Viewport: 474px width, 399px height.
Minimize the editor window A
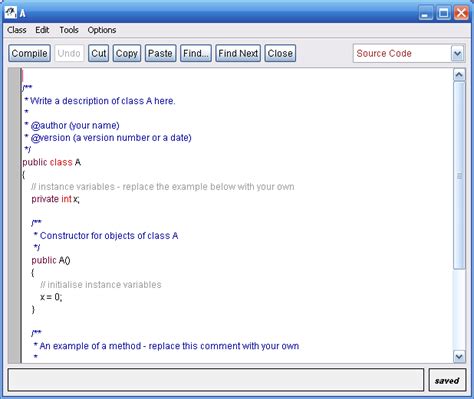click(x=426, y=13)
